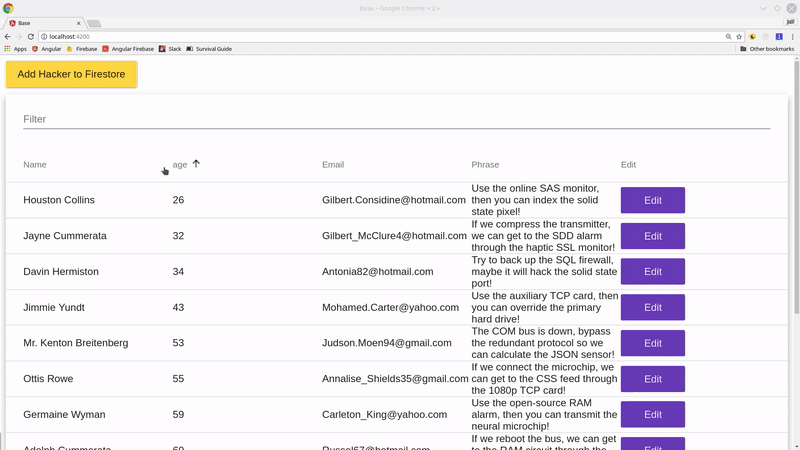Click the age column sort arrow

click(196, 164)
